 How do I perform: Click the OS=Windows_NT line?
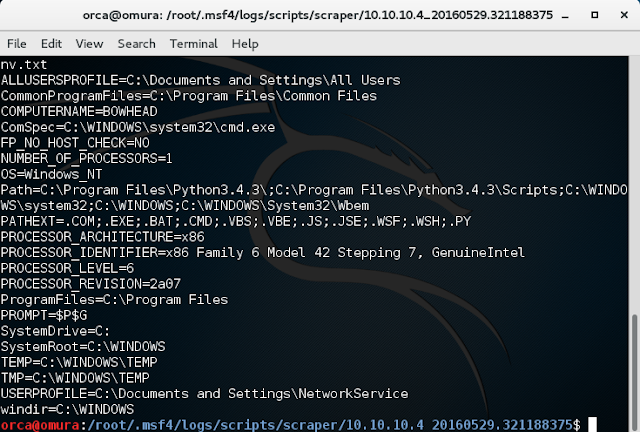pyautogui.click(x=51, y=174)
